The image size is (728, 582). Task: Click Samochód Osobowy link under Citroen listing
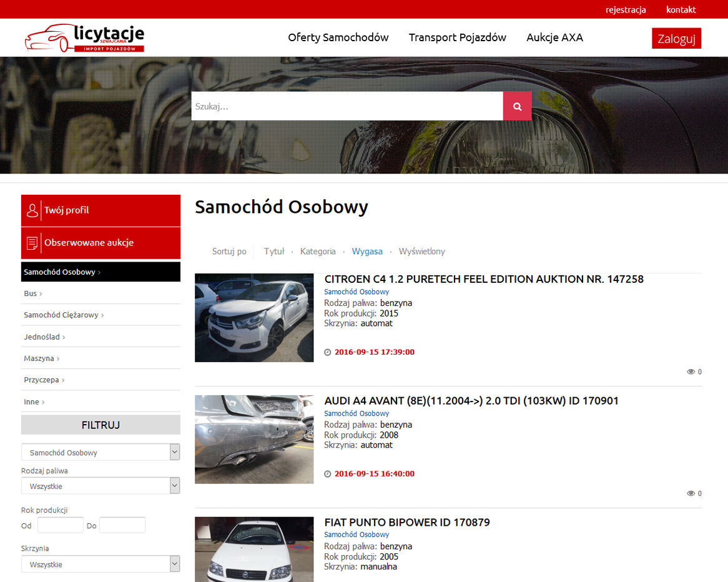point(357,292)
